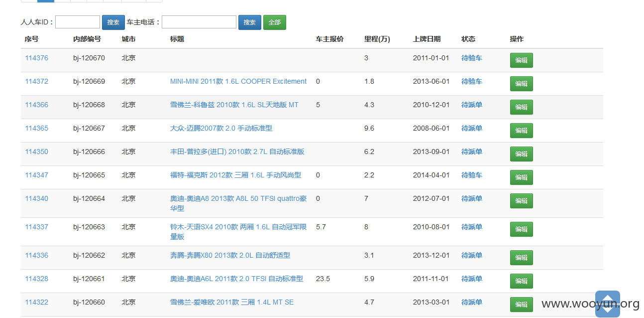Click 待验车 status in row 114376
The height and width of the screenshot is (318, 644).
[472, 58]
